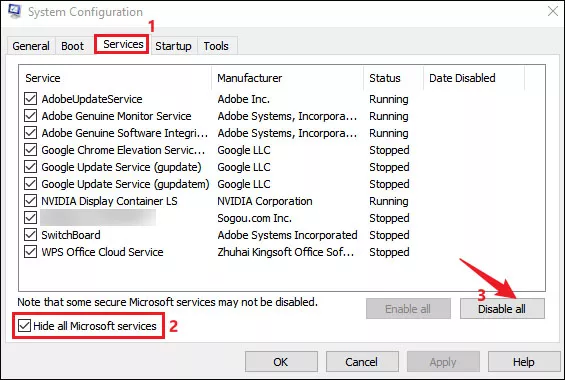Click the NVIDIA Corporation manufacturer cell
565x380 pixels.
(x=265, y=201)
